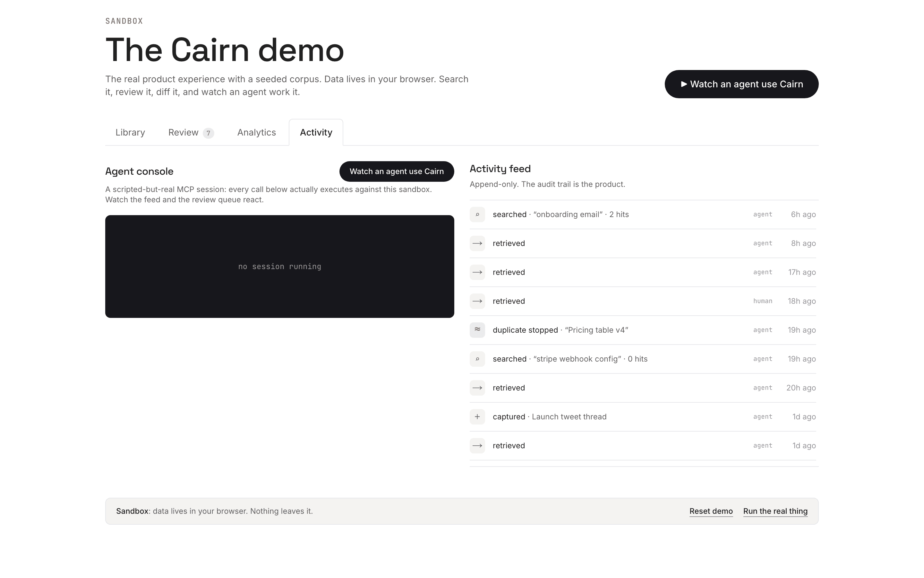This screenshot has width=924, height=578.
Task: Click the Review tab's 7 count badge
Action: 208,133
